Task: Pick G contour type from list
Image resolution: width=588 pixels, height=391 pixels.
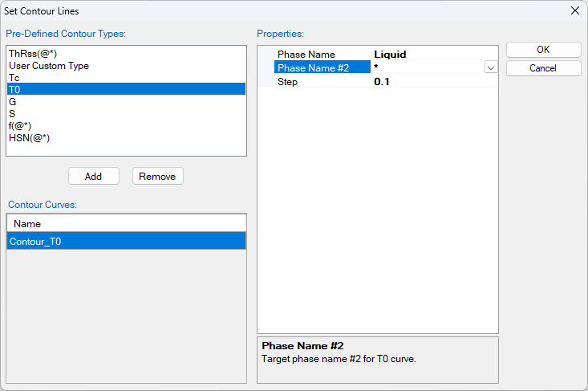Action: click(x=13, y=102)
